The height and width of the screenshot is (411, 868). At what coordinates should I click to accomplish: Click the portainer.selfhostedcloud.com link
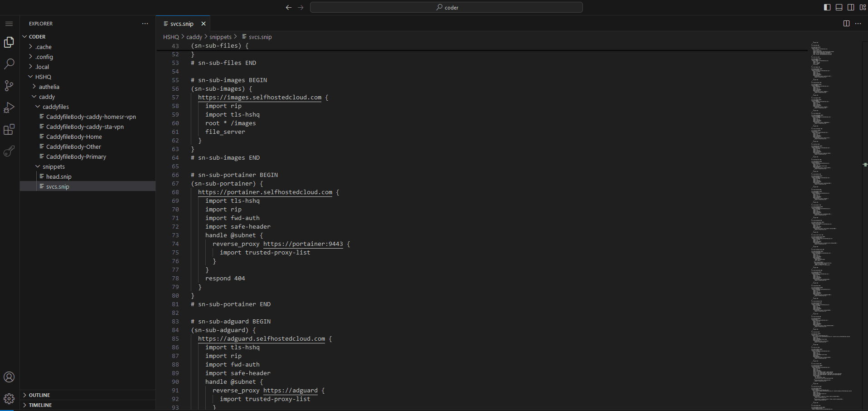tap(265, 192)
